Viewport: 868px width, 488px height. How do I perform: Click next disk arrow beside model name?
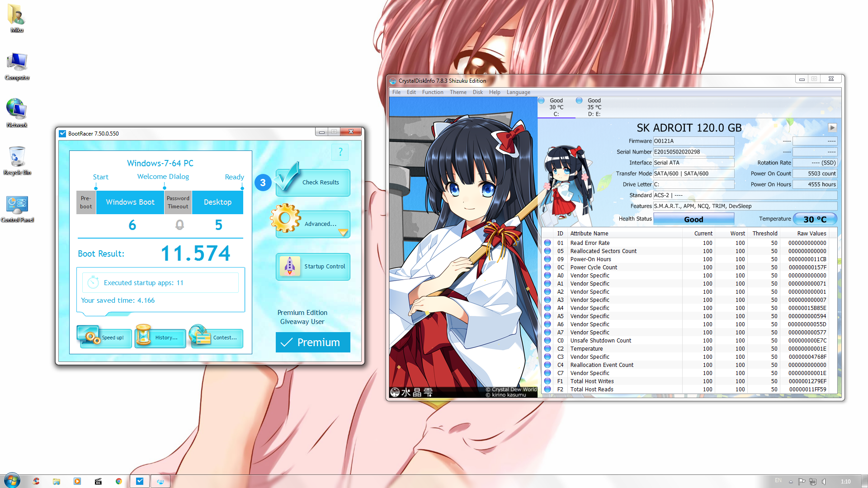pyautogui.click(x=832, y=128)
